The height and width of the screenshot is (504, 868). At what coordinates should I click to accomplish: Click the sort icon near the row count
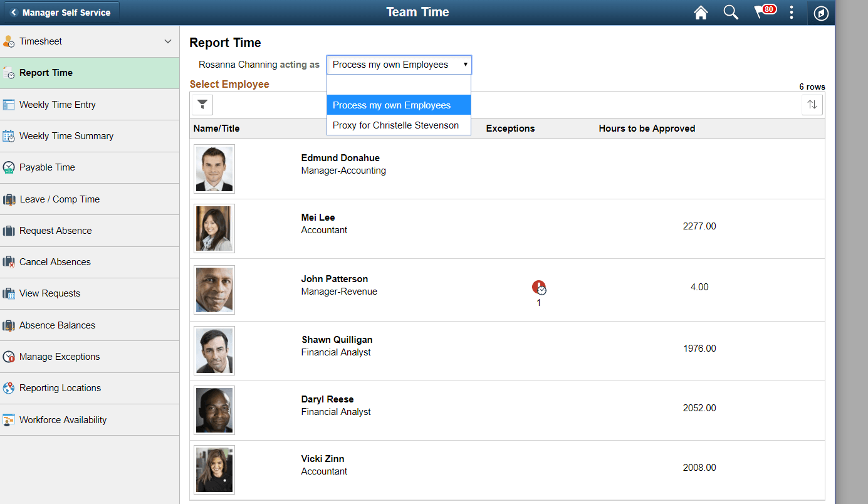click(812, 104)
